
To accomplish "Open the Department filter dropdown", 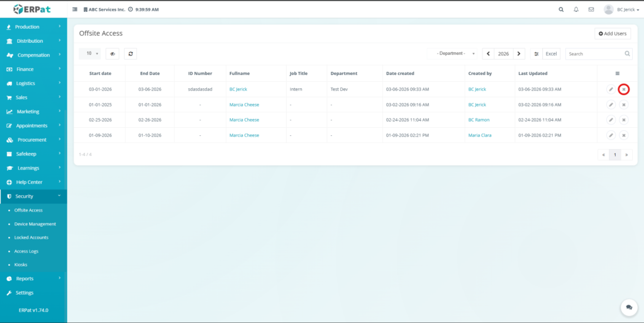I will click(452, 54).
